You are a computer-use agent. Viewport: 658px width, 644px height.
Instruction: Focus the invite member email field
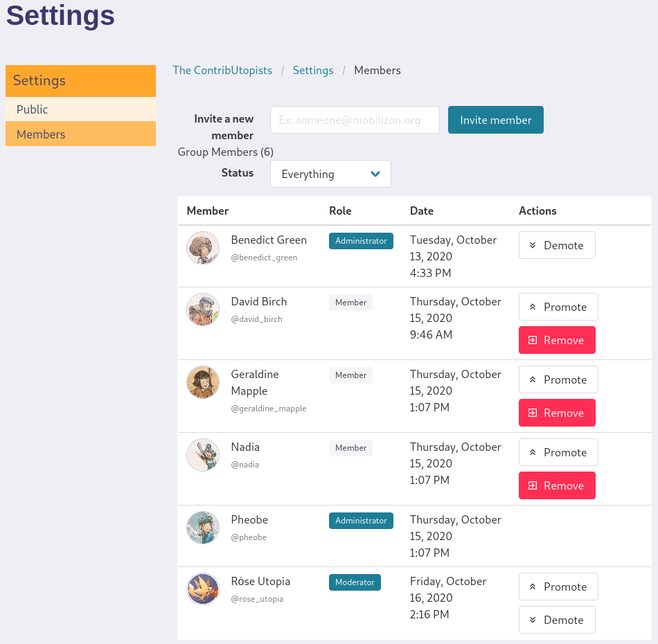point(355,120)
